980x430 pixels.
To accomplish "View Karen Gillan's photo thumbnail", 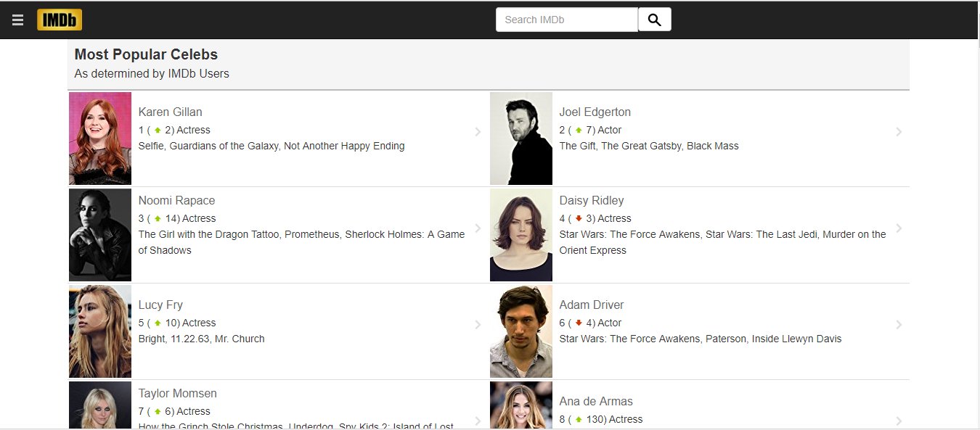I will click(100, 138).
